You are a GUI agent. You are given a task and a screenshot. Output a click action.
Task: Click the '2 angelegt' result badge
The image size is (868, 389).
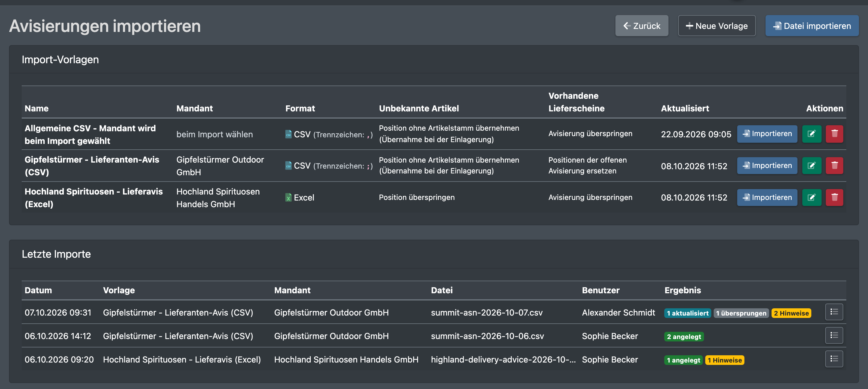(684, 337)
